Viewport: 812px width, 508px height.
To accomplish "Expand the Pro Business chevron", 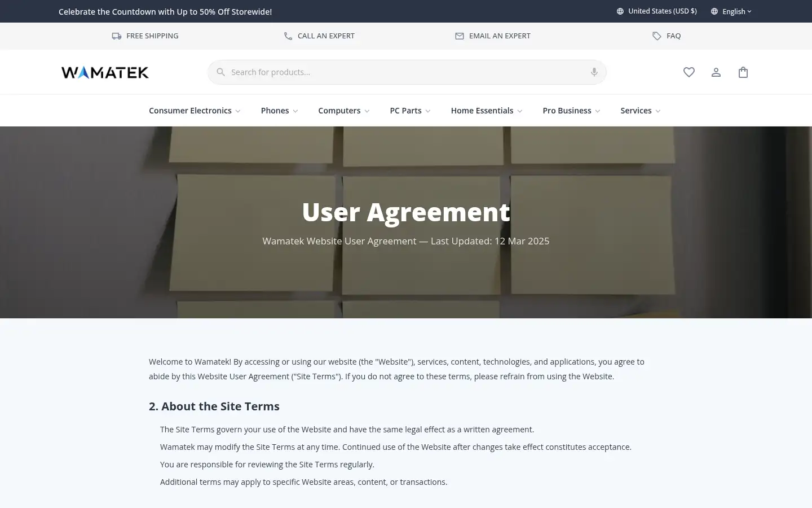I will tap(598, 111).
